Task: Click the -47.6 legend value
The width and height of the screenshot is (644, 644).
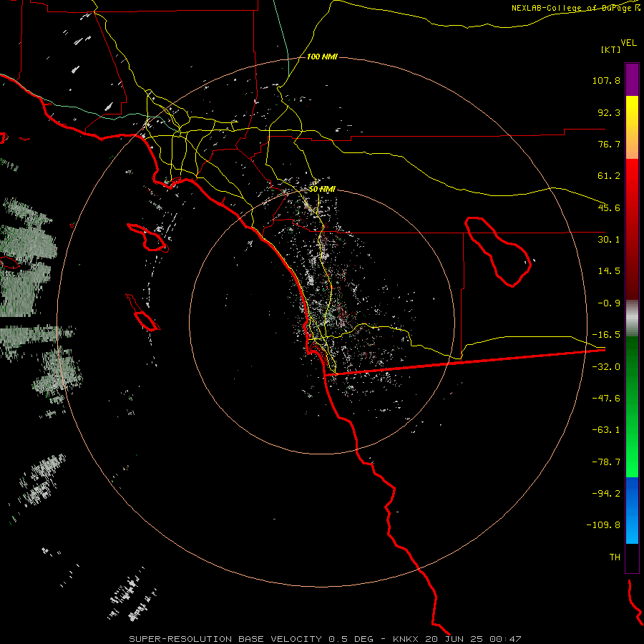Action: click(x=606, y=399)
